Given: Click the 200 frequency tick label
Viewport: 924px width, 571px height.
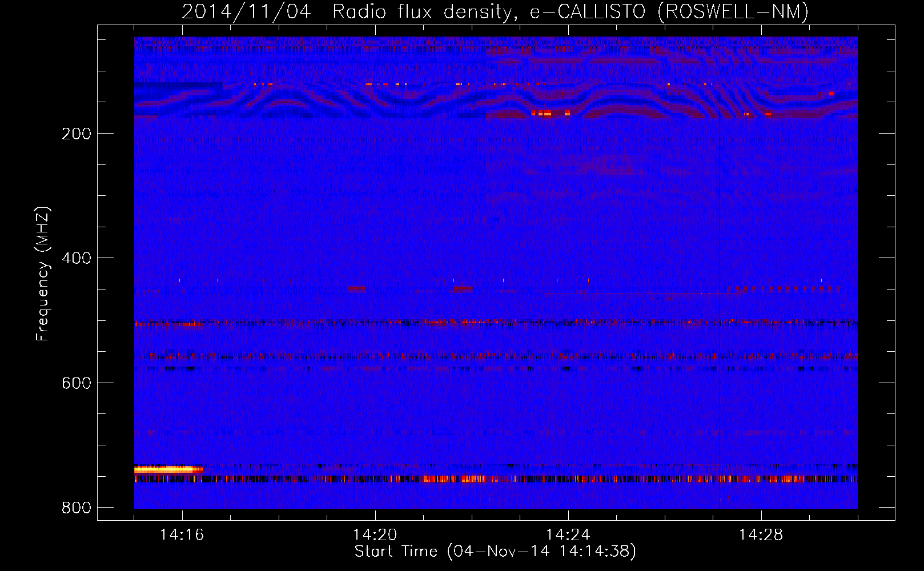Looking at the screenshot, I should (x=77, y=134).
